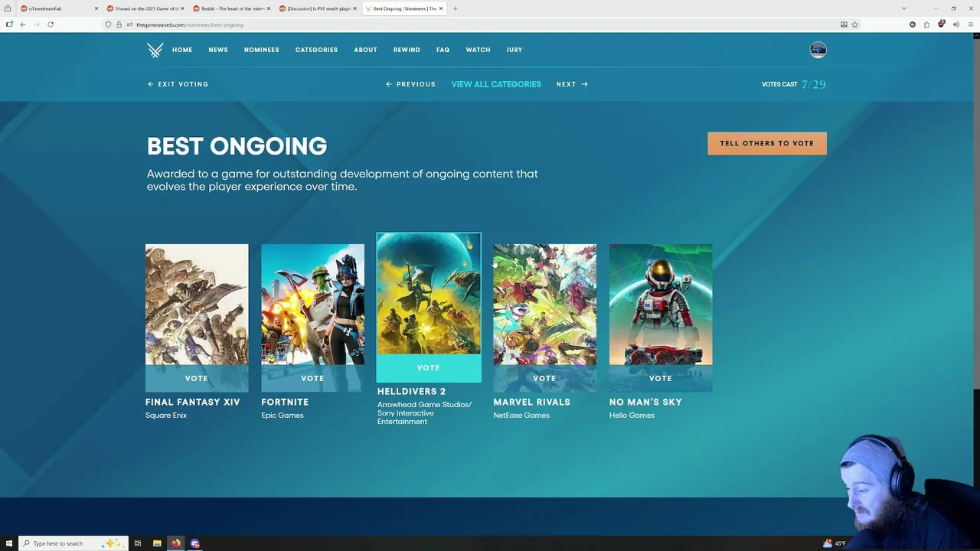Click the Firefox taskbar icon
This screenshot has height=551, width=980.
pos(176,543)
